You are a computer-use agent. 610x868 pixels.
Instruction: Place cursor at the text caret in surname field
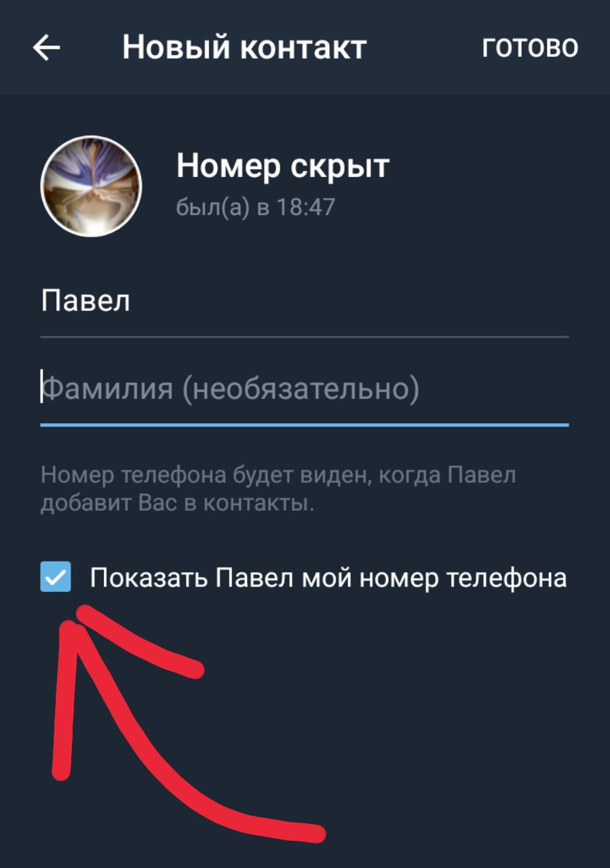click(41, 386)
